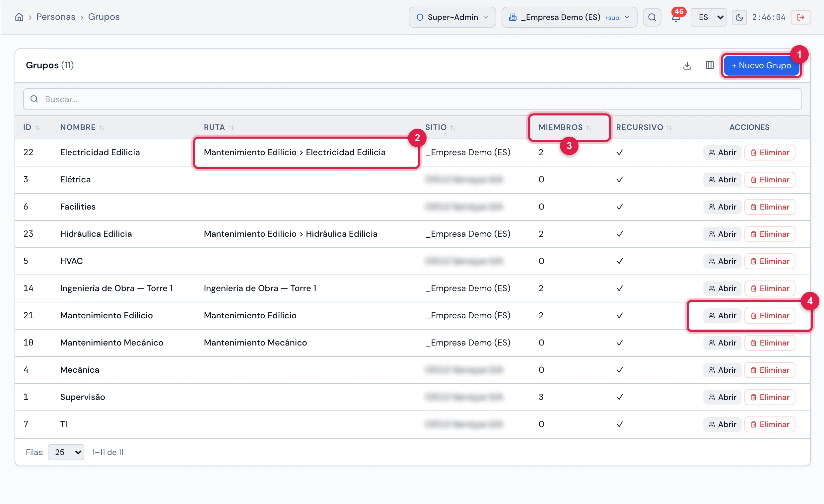The width and height of the screenshot is (824, 504).
Task: Open the Mecânica group
Action: [x=722, y=370]
